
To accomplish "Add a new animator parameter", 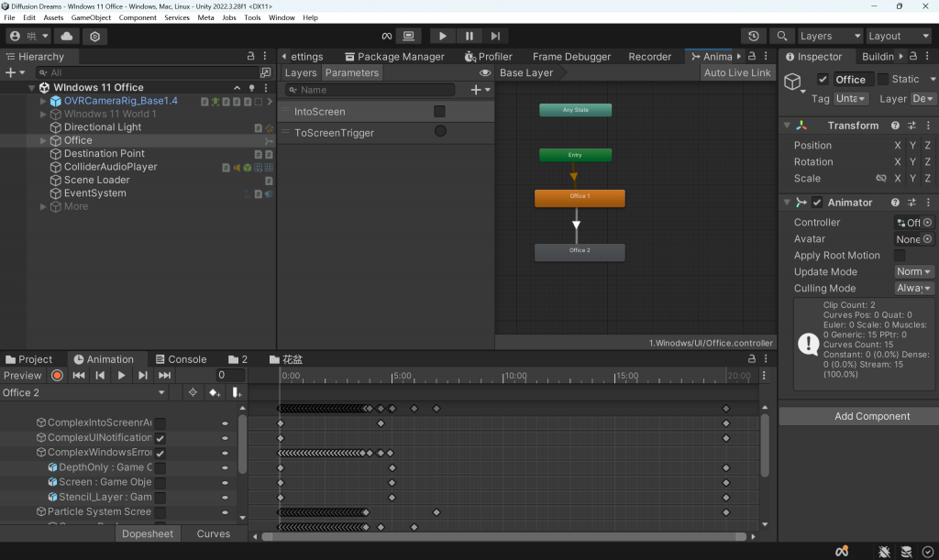I will tap(480, 90).
